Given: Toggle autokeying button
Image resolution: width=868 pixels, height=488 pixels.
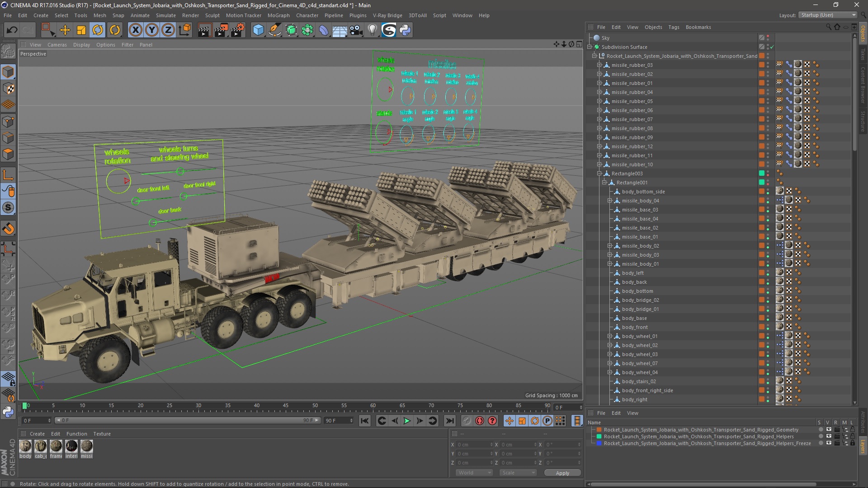Looking at the screenshot, I should (x=480, y=421).
